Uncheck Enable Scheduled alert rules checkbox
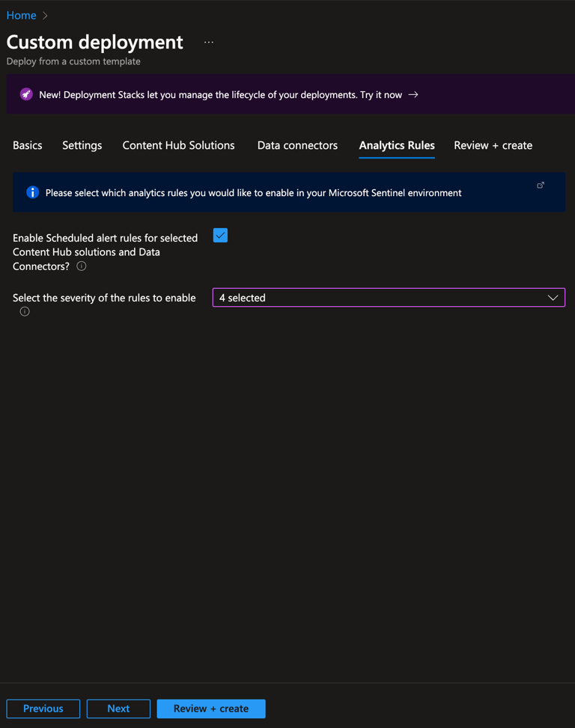Image resolution: width=575 pixels, height=728 pixels. [x=220, y=236]
